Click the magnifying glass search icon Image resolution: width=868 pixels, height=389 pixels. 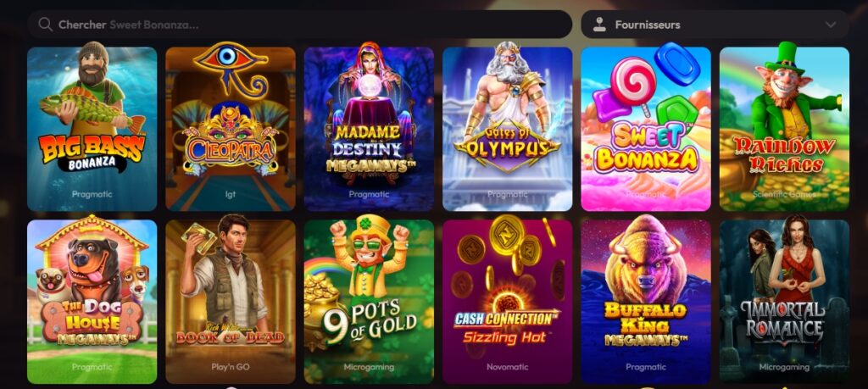[46, 25]
